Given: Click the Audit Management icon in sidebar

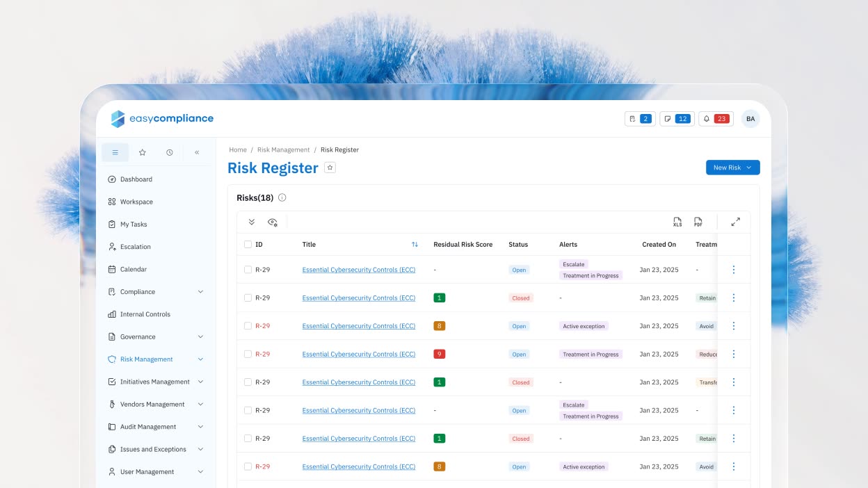Looking at the screenshot, I should (x=112, y=427).
